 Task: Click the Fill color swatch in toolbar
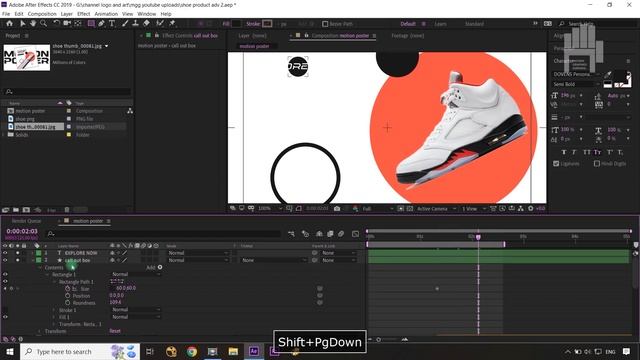pos(236,24)
